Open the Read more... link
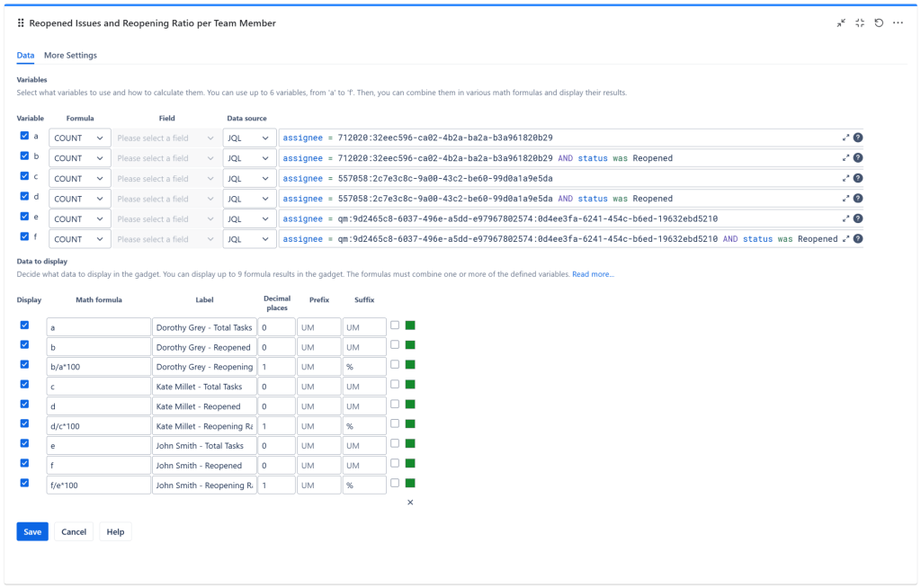 coord(593,274)
